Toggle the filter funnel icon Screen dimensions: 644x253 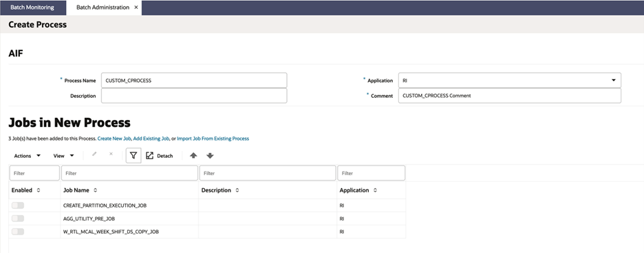click(x=133, y=156)
